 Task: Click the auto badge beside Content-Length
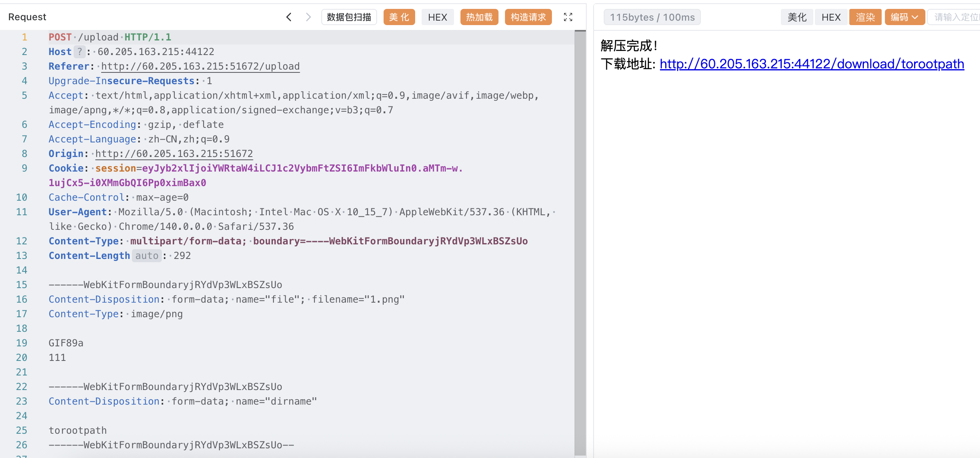pos(146,256)
